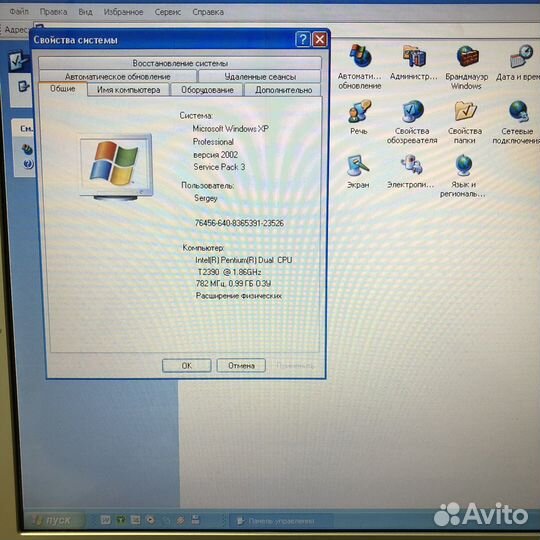Open the Речь control panel icon
540x540 pixels.
coord(359,117)
